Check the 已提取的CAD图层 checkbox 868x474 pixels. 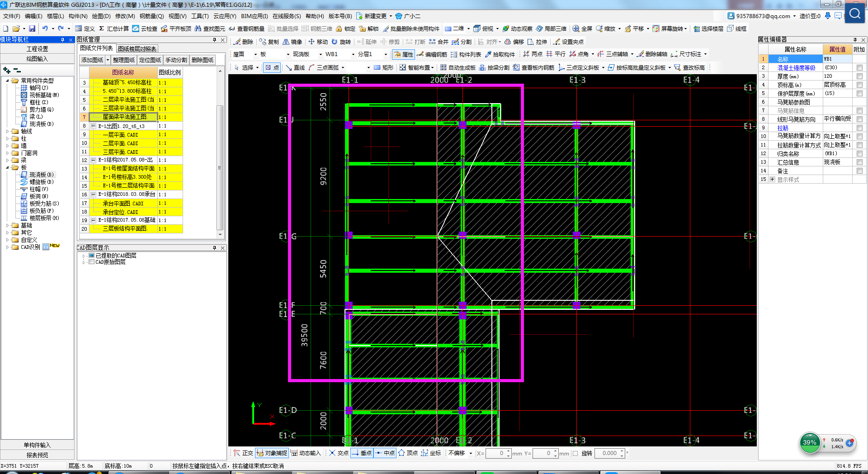tap(92, 256)
